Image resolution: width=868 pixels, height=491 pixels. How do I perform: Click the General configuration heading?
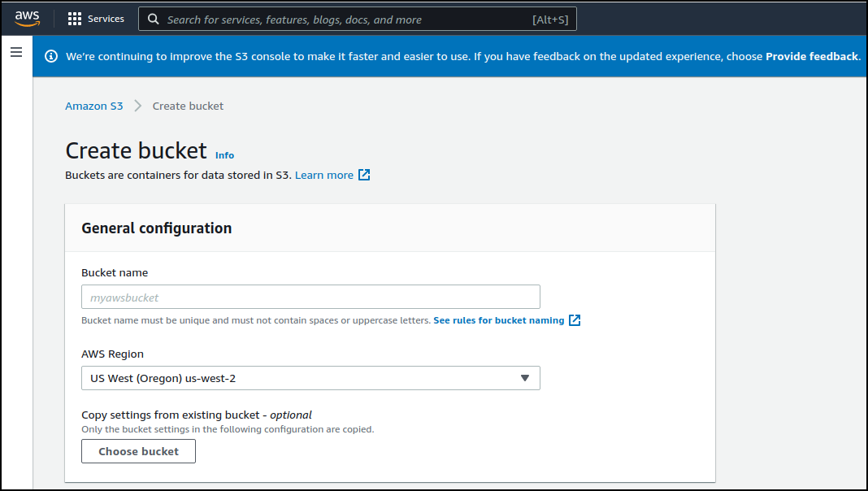click(157, 228)
